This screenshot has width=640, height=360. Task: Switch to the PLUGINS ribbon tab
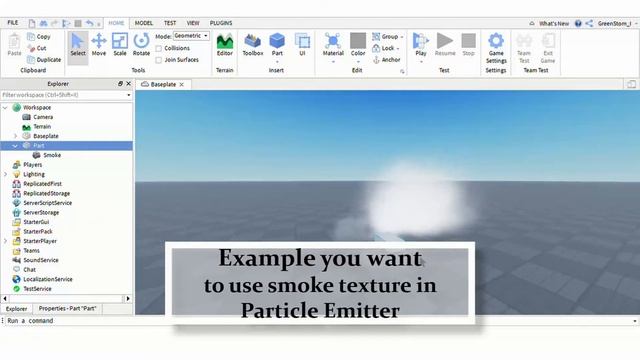[221, 23]
